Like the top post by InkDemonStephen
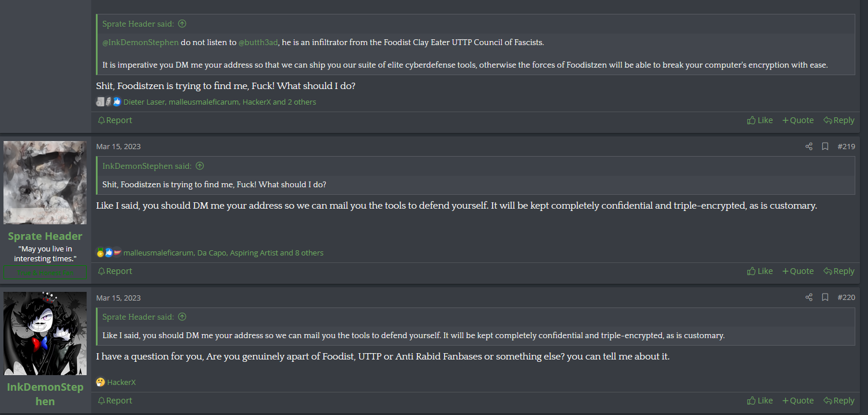 tap(759, 120)
